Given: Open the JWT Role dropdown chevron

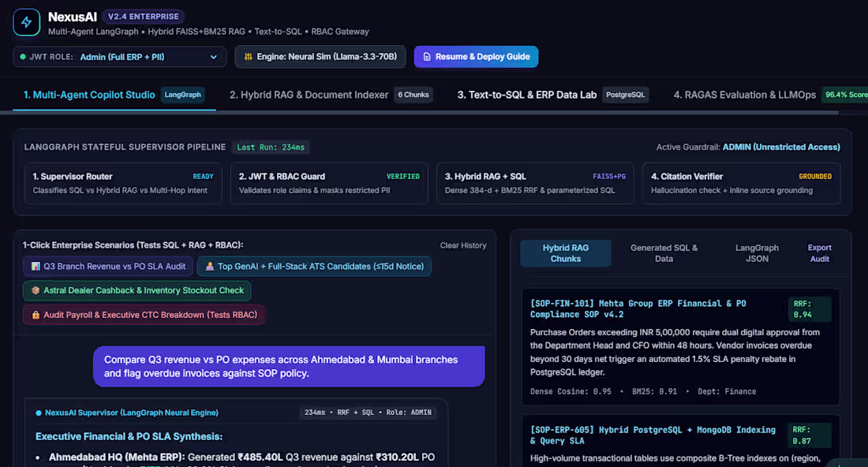Looking at the screenshot, I should tap(214, 57).
